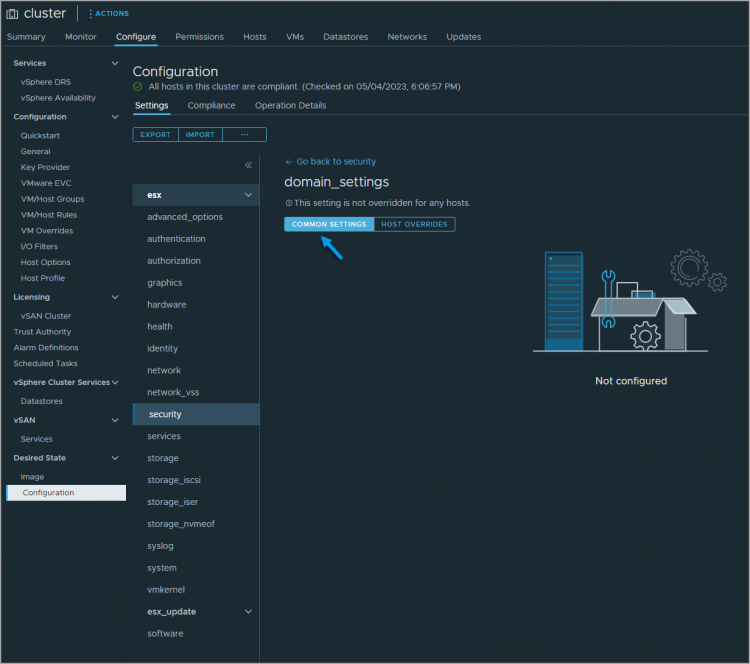Go to the Hosts tab
This screenshot has width=750, height=664.
point(254,37)
